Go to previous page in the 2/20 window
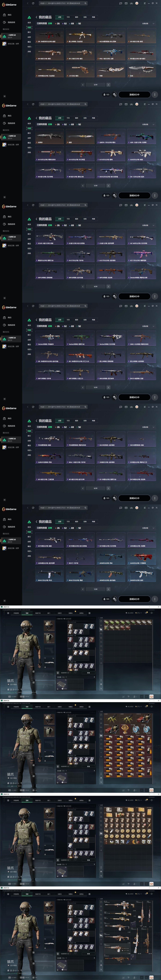This screenshot has width=161, height=980. [83, 85]
